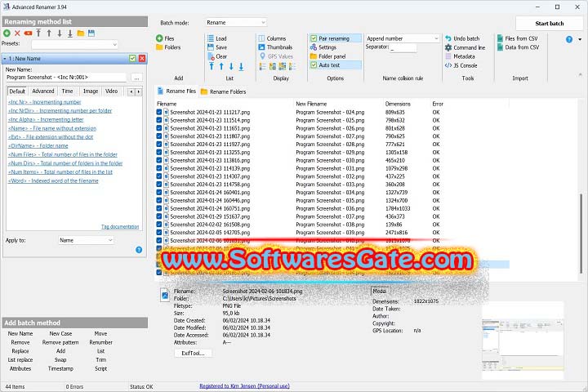Click the red X under Renaming method list
Image resolution: width=588 pixels, height=392 pixels.
click(17, 33)
